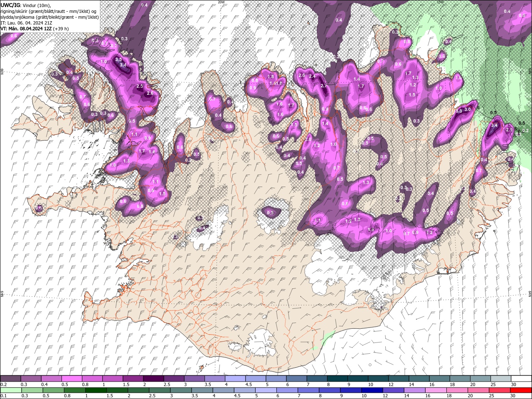This screenshot has height=399, width=532.
Task: Pick the dark purple 2 swatch, upper legend row
Action: click(153, 379)
